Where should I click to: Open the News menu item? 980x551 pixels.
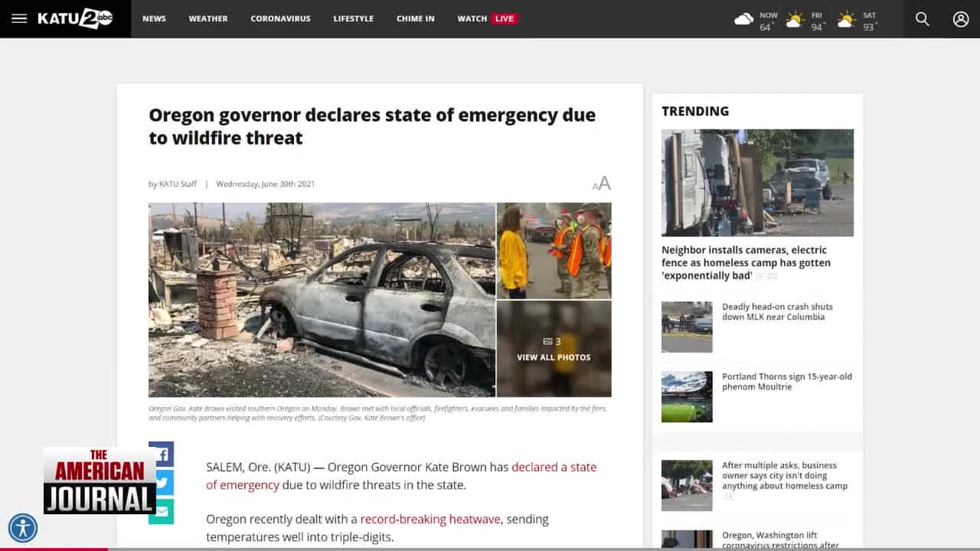(x=154, y=19)
